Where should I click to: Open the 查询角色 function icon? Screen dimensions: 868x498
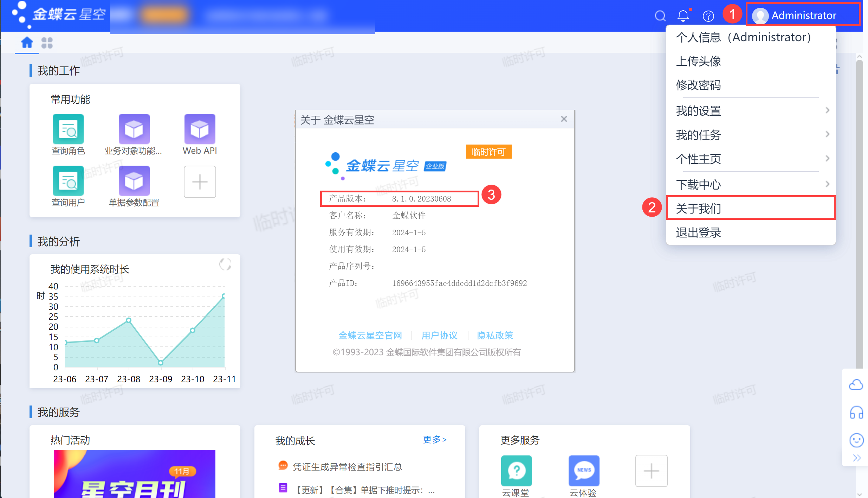[x=68, y=129]
